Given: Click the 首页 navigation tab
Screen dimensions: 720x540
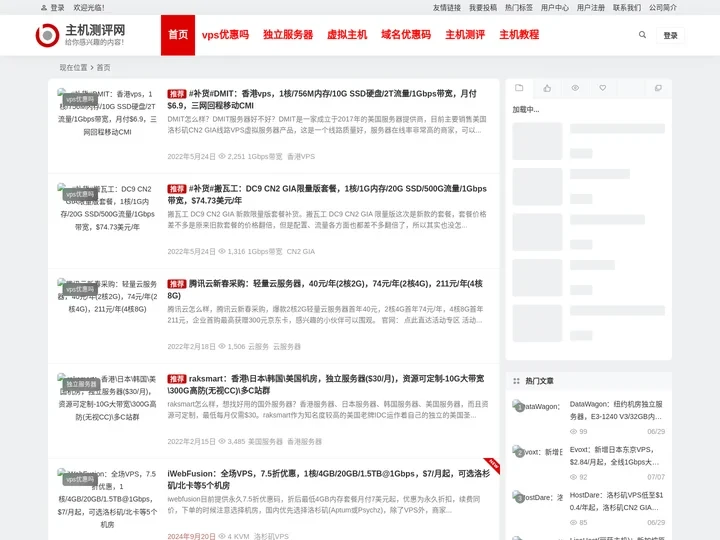Looking at the screenshot, I should pyautogui.click(x=178, y=35).
